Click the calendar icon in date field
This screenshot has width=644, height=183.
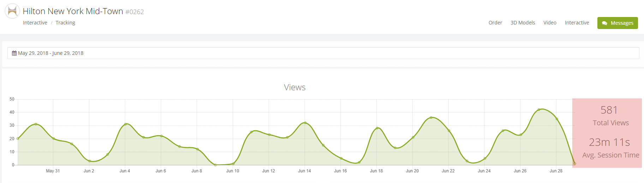[14, 53]
